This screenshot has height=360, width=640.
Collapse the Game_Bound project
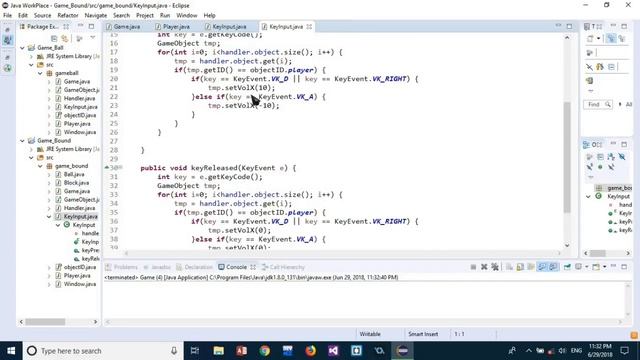tap(22, 140)
